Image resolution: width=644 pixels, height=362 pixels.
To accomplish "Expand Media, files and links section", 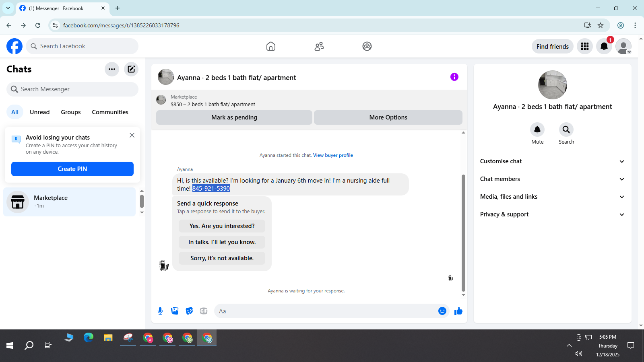I will (x=553, y=197).
